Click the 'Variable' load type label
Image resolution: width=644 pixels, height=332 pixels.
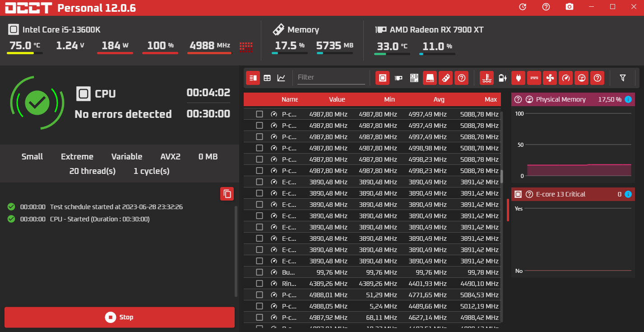(127, 157)
